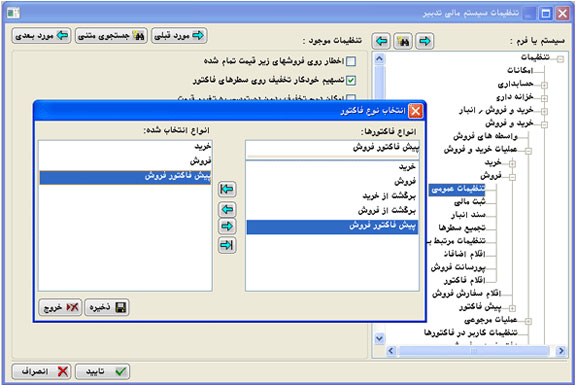Collapse عملیات خرید و فروش node
The image size is (579, 388).
click(528, 151)
